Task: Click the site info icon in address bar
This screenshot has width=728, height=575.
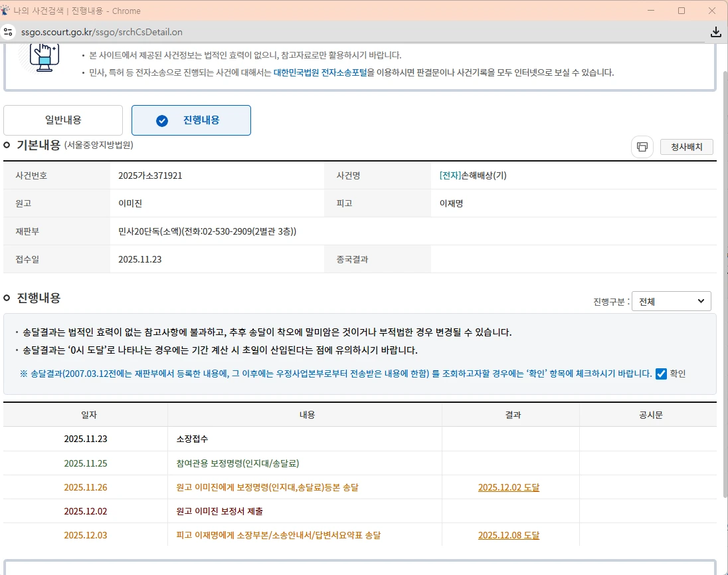Action: click(8, 32)
